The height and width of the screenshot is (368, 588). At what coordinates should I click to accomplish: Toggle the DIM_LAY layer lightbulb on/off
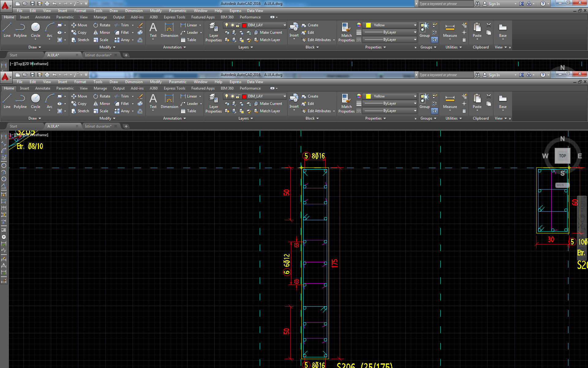227,96
